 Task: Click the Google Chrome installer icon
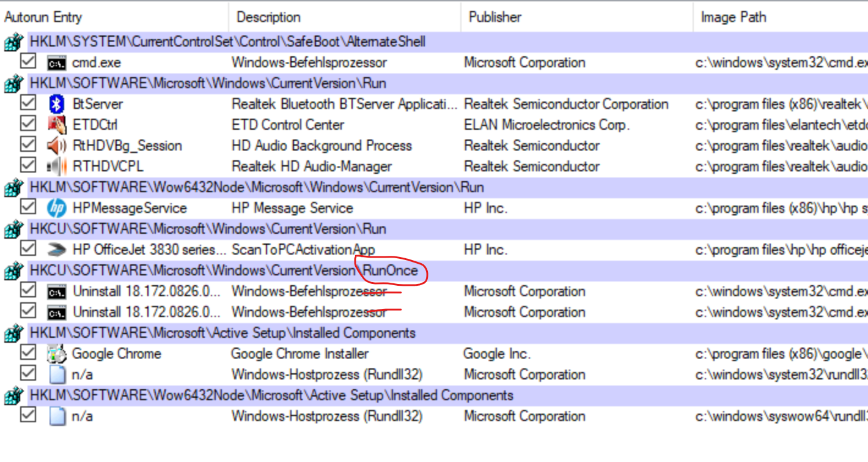pyautogui.click(x=57, y=354)
